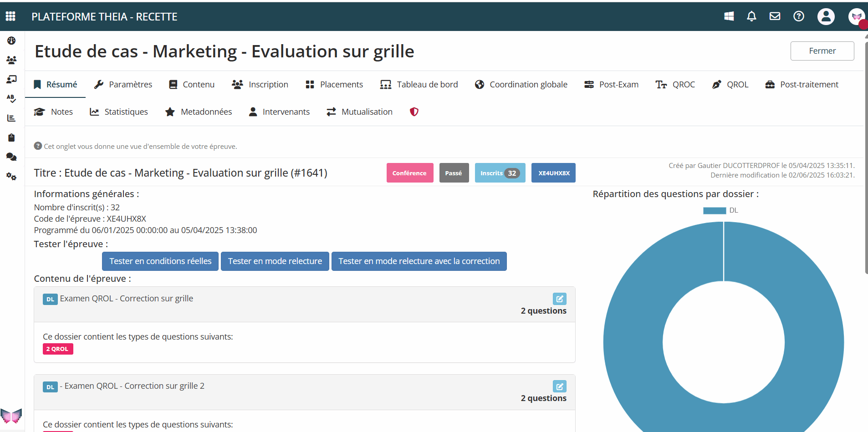Click the DL badge of Correction sur grille 2
The width and height of the screenshot is (868, 432).
point(50,386)
